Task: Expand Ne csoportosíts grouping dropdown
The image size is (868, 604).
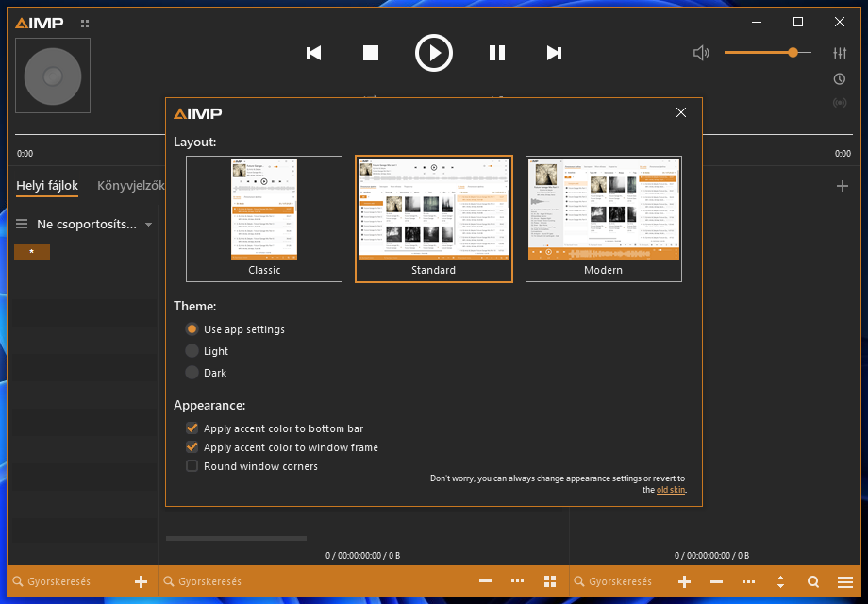Action: click(148, 225)
